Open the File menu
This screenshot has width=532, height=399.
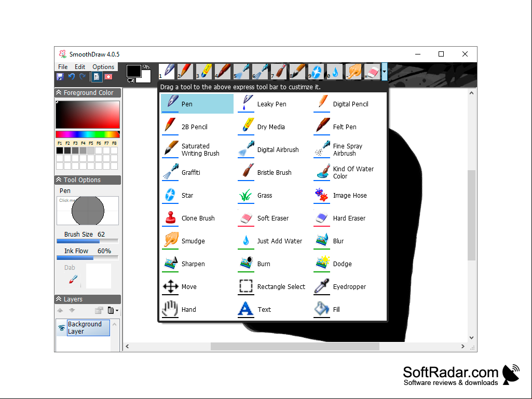point(63,67)
